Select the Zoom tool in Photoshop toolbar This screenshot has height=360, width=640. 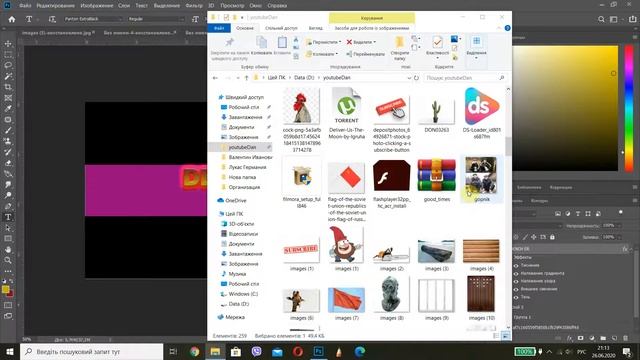coord(8,260)
